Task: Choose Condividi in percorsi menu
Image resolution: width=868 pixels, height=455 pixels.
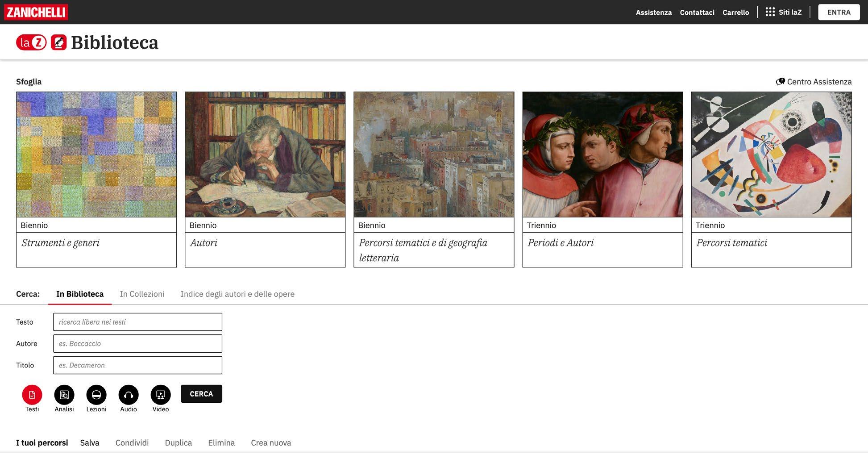Action: click(132, 442)
